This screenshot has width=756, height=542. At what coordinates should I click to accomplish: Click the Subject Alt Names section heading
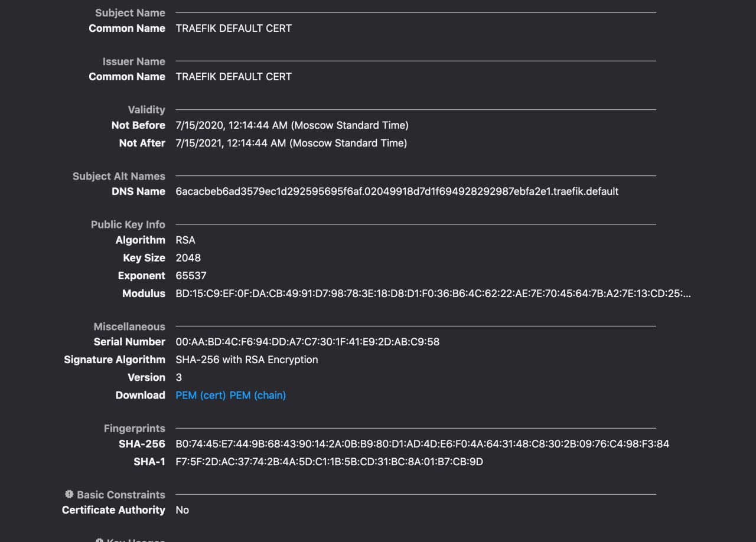119,176
